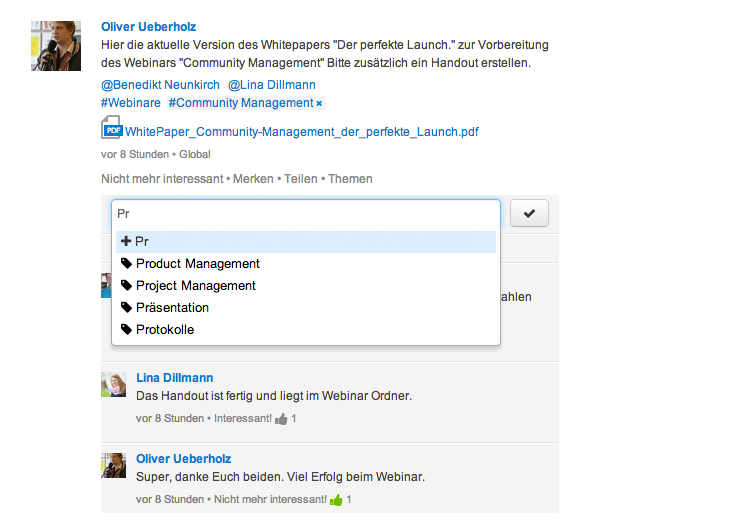
Task: Open the #Webinare hashtag
Action: 131,103
